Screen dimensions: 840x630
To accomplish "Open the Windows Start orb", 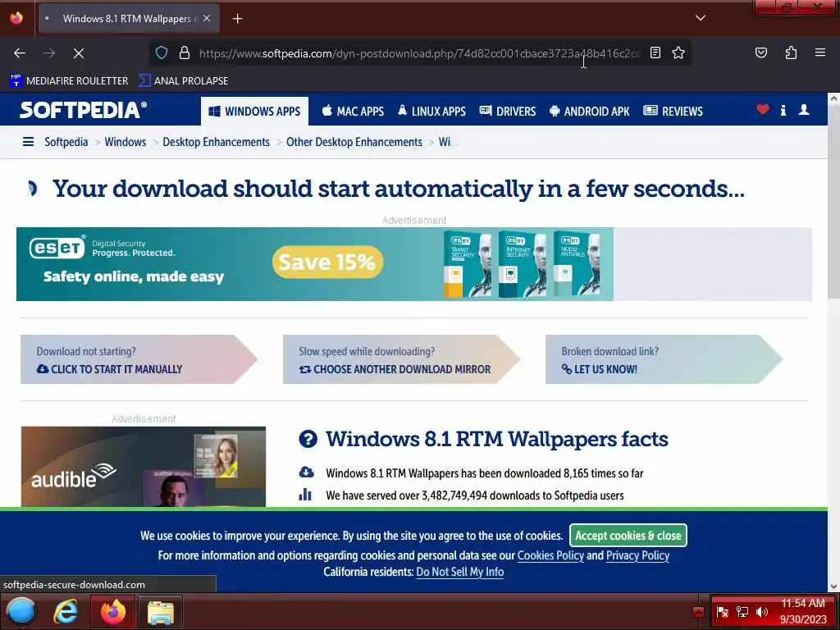I will (21, 611).
